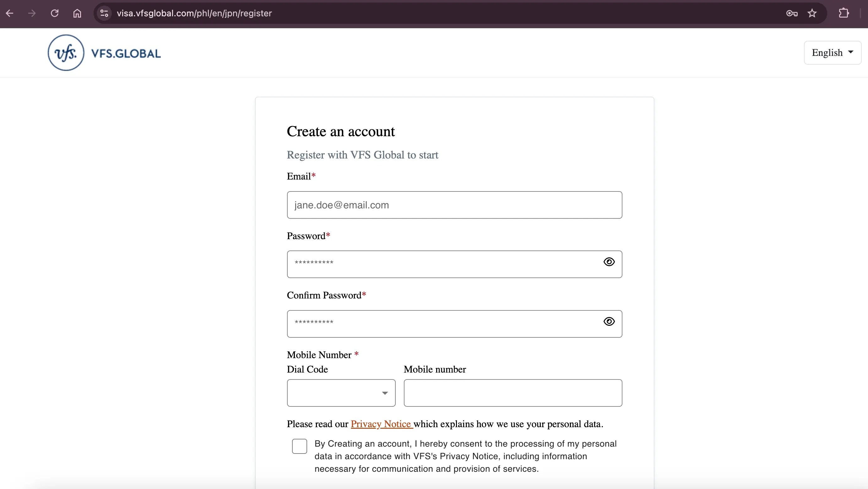Click inside the Email field
The height and width of the screenshot is (489, 868).
pos(454,205)
